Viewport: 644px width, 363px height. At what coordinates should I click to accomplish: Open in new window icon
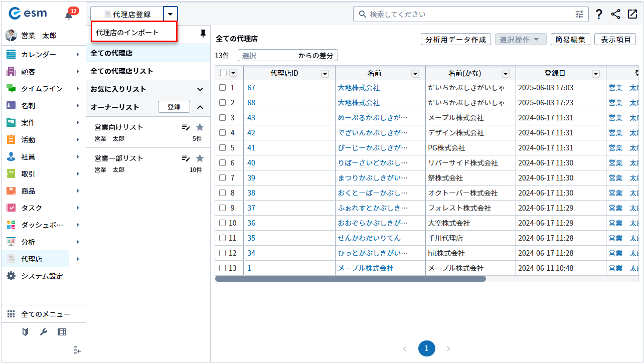(x=632, y=15)
